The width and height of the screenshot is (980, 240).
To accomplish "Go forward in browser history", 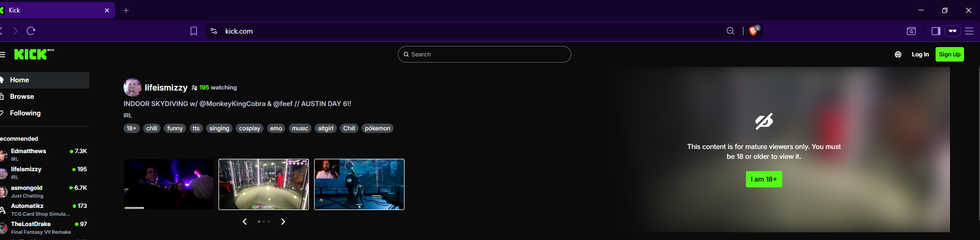I will 15,31.
